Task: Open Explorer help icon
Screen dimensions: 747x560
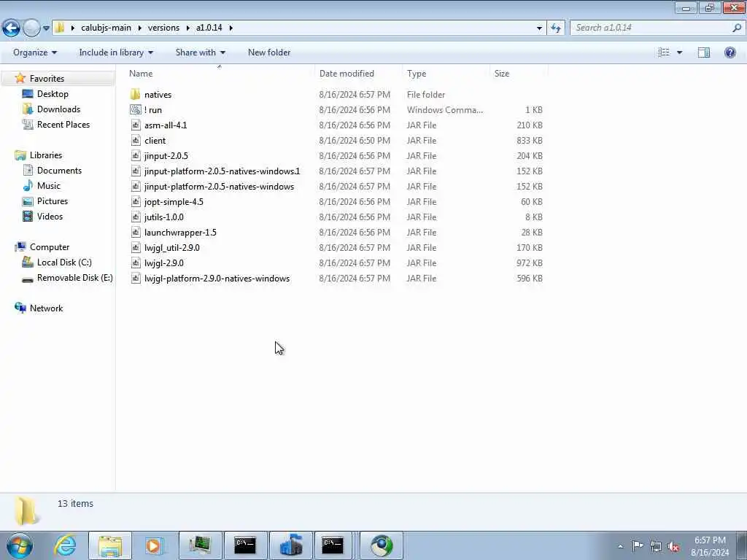Action: pos(729,52)
